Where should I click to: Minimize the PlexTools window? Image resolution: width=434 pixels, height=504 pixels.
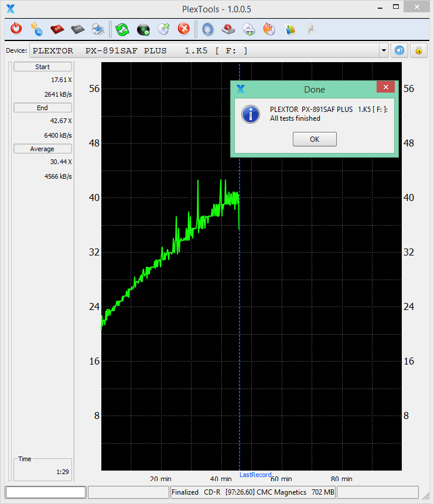tap(380, 7)
